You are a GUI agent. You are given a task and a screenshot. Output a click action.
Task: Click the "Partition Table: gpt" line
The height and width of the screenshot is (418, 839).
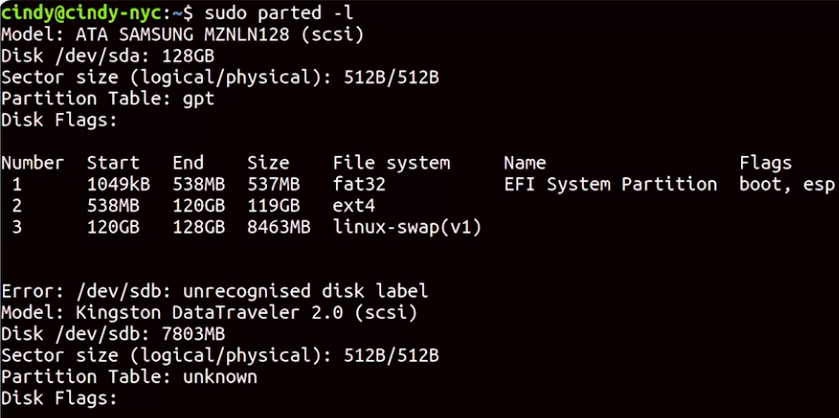click(x=108, y=98)
